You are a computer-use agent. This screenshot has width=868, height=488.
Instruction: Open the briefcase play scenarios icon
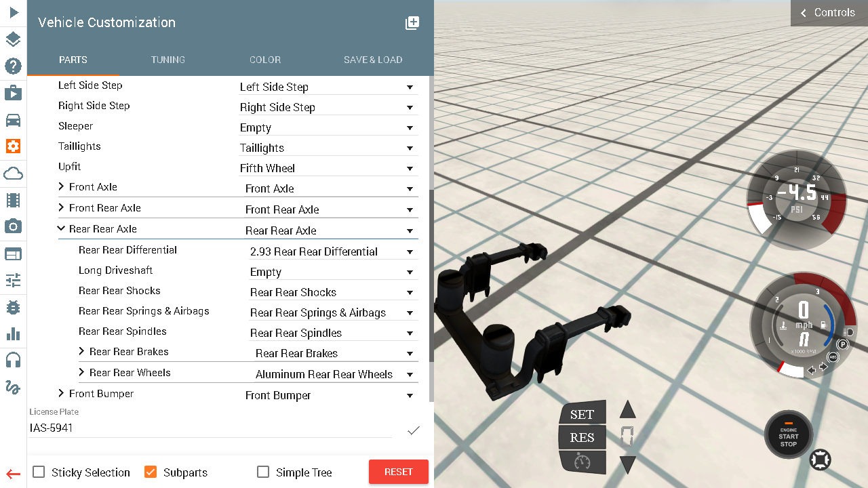[13, 92]
